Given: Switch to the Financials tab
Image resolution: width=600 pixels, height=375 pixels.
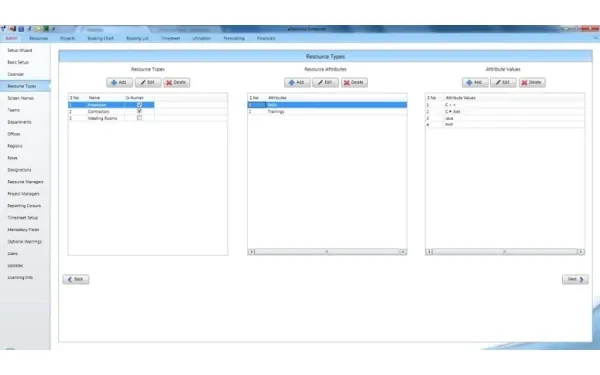Looking at the screenshot, I should click(266, 38).
